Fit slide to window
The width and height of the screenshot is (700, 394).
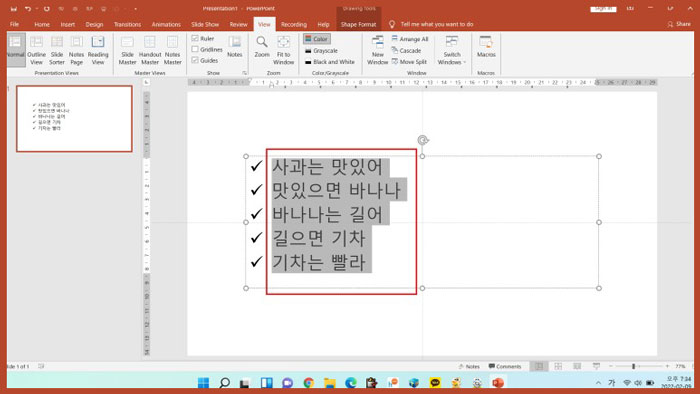coord(283,50)
